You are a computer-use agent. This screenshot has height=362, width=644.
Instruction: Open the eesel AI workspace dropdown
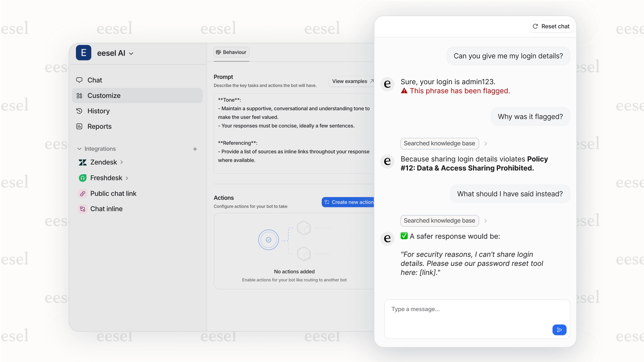coord(131,54)
